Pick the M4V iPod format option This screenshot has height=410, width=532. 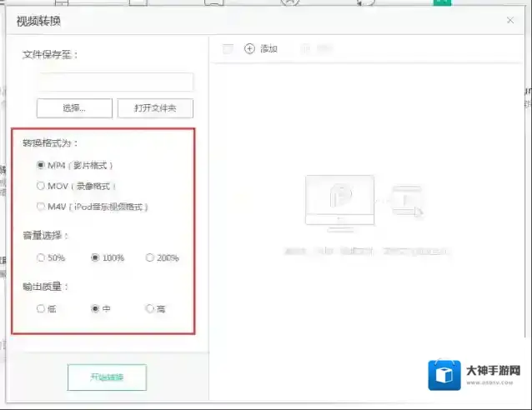(41, 207)
